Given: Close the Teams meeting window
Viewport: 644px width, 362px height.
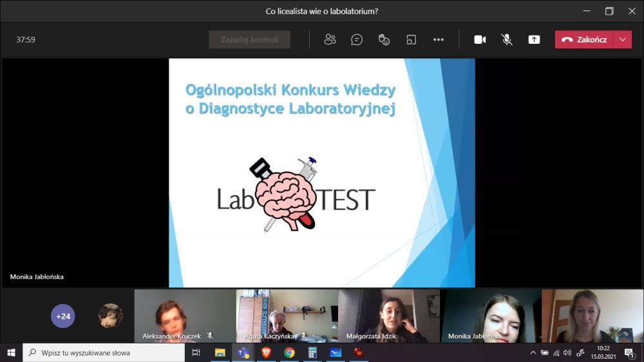Looking at the screenshot, I should [632, 11].
